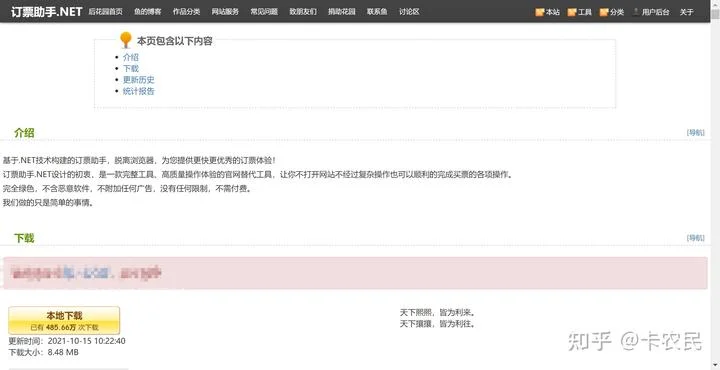Screen dimensions: 720x370
Task: Click the 天下熙熙，皆为利来 quote line
Action: click(437, 313)
